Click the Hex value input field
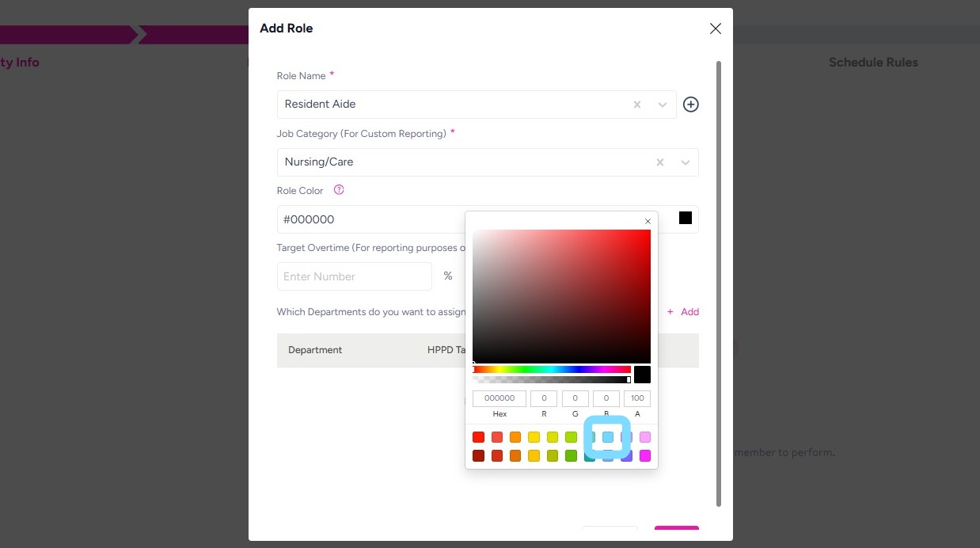 (x=499, y=398)
